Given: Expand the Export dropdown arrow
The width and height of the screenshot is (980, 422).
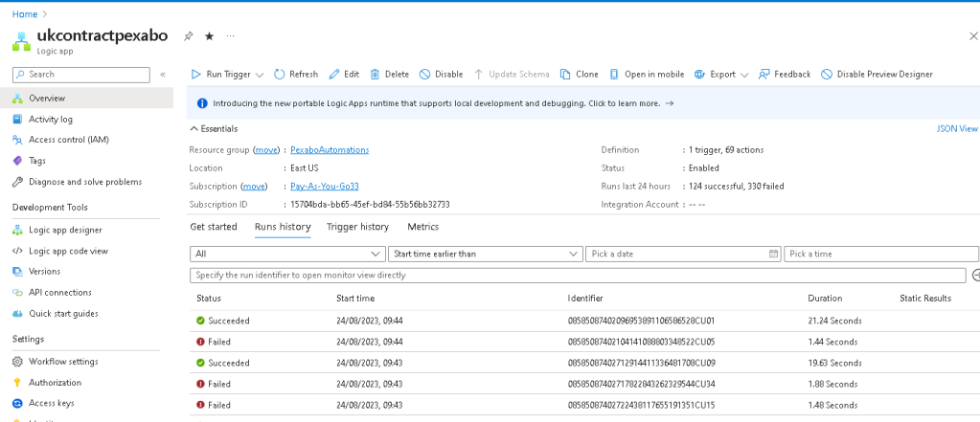Looking at the screenshot, I should click(x=744, y=75).
